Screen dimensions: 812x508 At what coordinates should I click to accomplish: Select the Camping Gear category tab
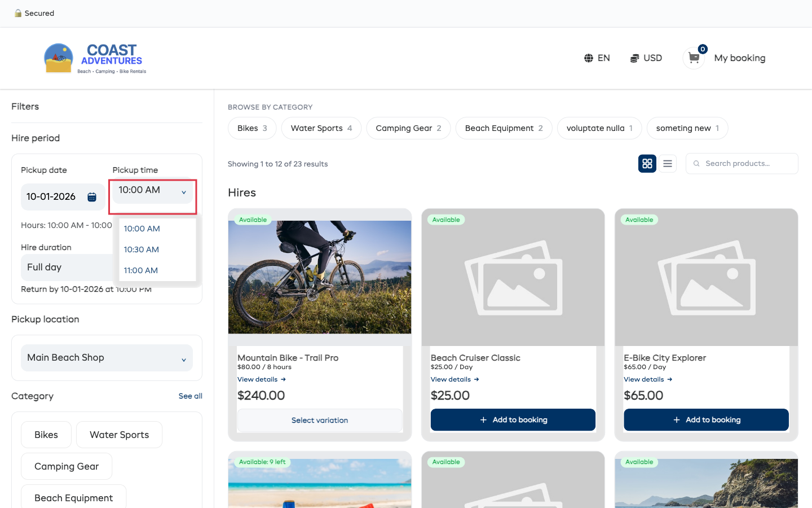tap(408, 128)
